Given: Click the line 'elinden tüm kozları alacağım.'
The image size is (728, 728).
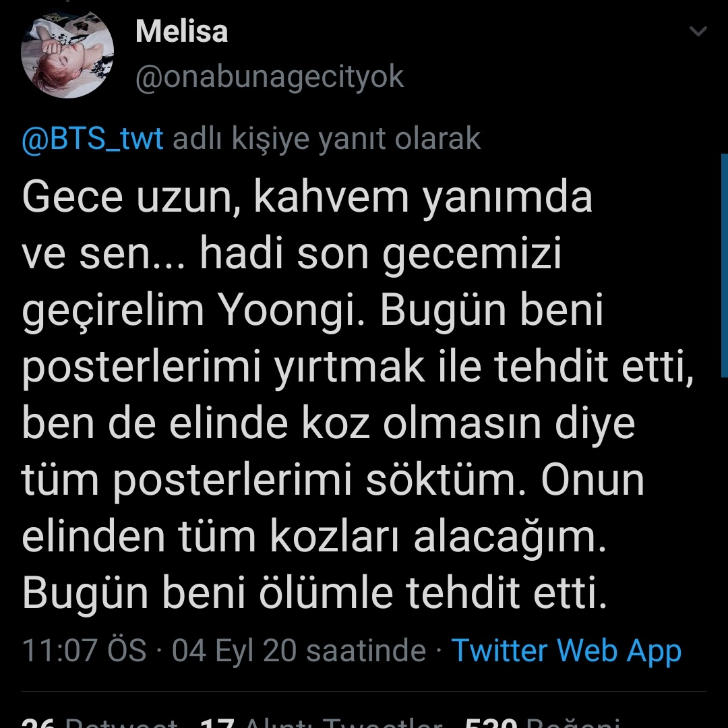Looking at the screenshot, I should (x=314, y=538).
